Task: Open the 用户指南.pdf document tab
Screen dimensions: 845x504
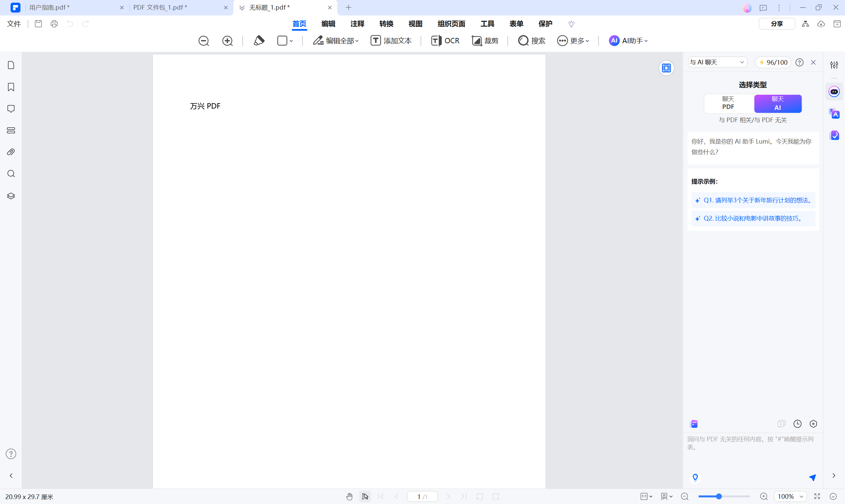Action: coord(50,8)
